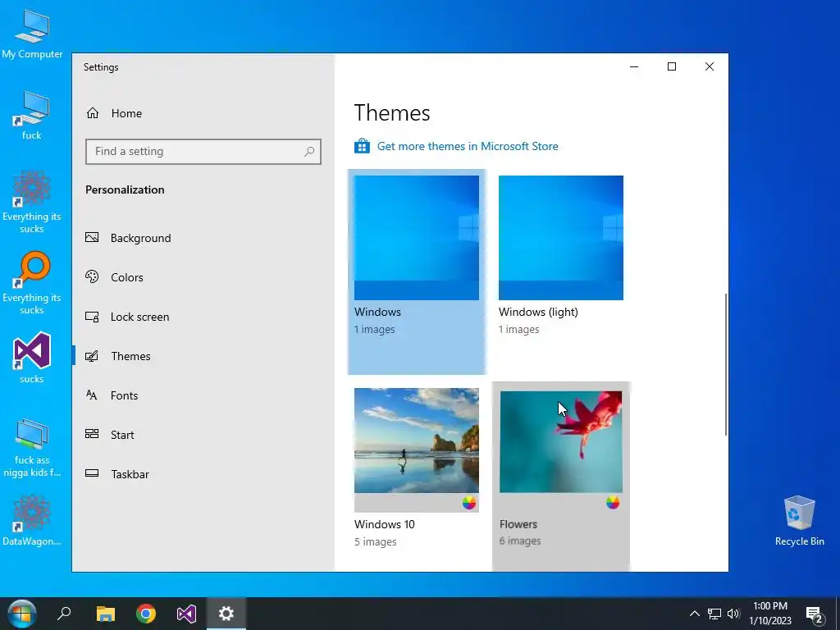This screenshot has height=630, width=840.
Task: Select the orange magnifier Everything desktop shortcut
Action: 32,283
